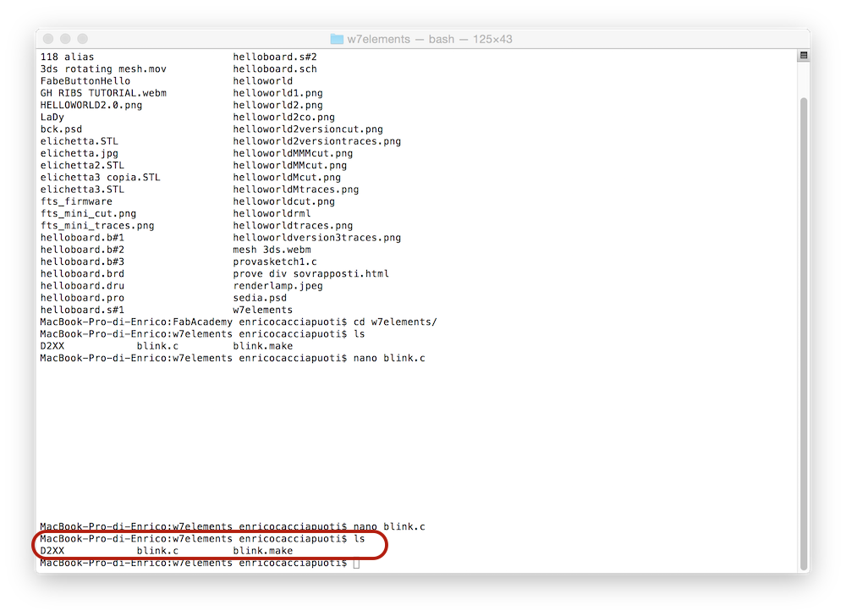Image resolution: width=846 pixels, height=616 pixels.
Task: Click the 'LaDy' entry
Action: [x=52, y=117]
